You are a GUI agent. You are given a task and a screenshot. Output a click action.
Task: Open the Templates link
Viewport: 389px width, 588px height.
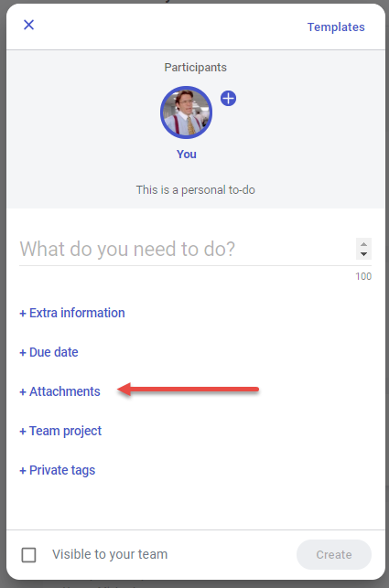tap(336, 27)
